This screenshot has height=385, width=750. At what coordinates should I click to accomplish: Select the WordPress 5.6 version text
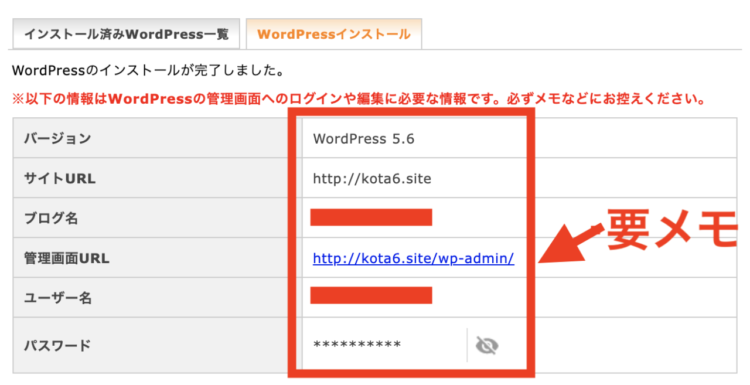point(364,139)
